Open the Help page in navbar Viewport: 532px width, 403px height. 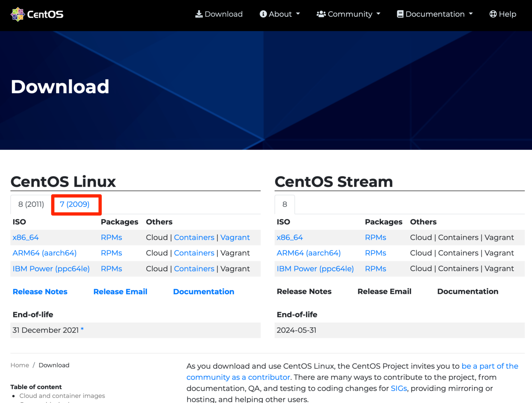pos(503,14)
